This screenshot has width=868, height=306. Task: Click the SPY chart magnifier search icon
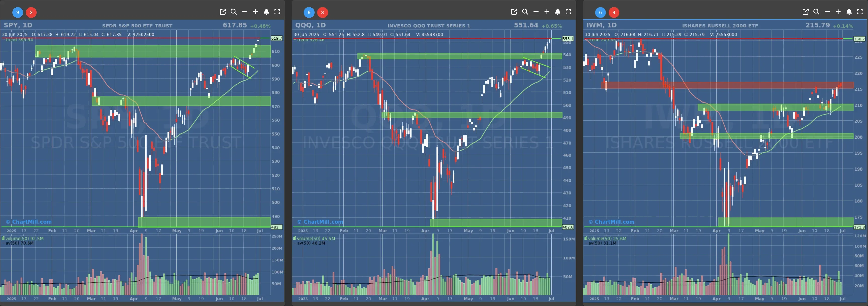[233, 12]
